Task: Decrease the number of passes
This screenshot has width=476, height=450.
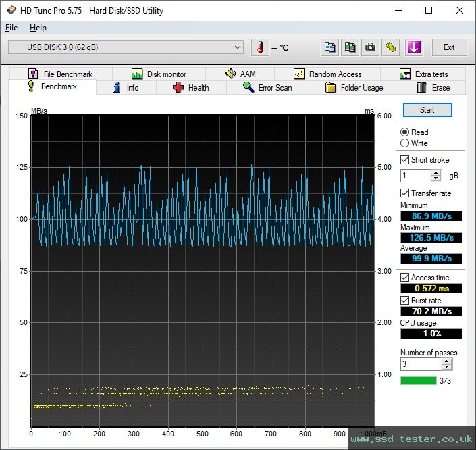Action: click(x=446, y=367)
